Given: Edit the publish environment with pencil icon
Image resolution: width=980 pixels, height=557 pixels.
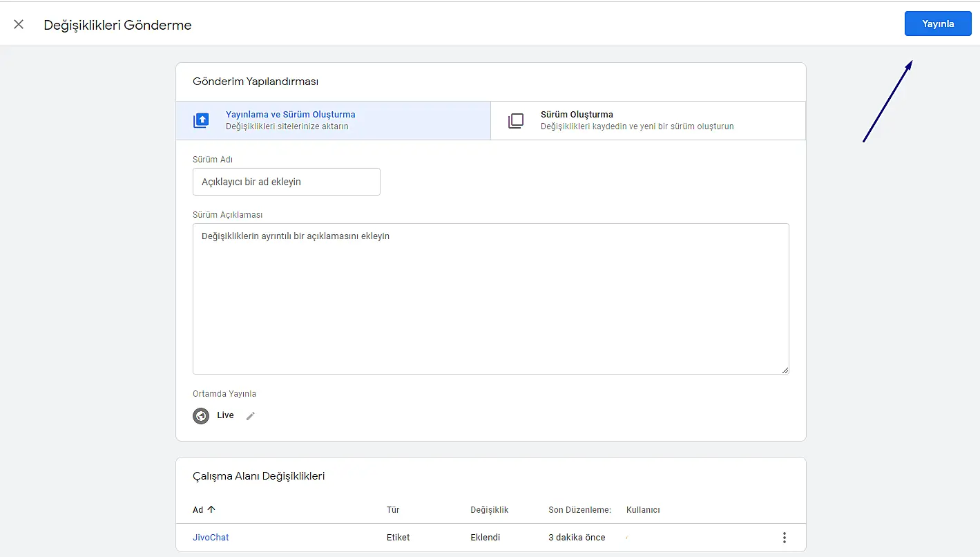Looking at the screenshot, I should (251, 416).
